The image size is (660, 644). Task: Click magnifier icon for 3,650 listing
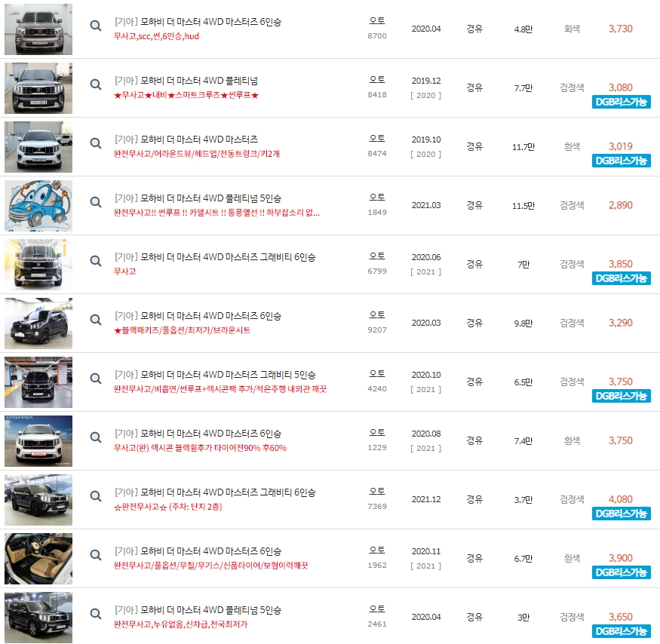(x=96, y=614)
